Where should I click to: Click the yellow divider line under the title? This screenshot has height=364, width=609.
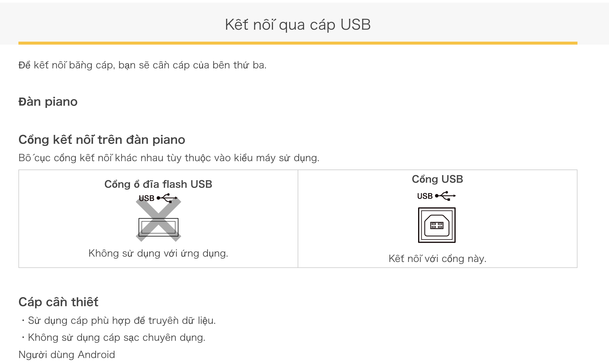(x=298, y=43)
